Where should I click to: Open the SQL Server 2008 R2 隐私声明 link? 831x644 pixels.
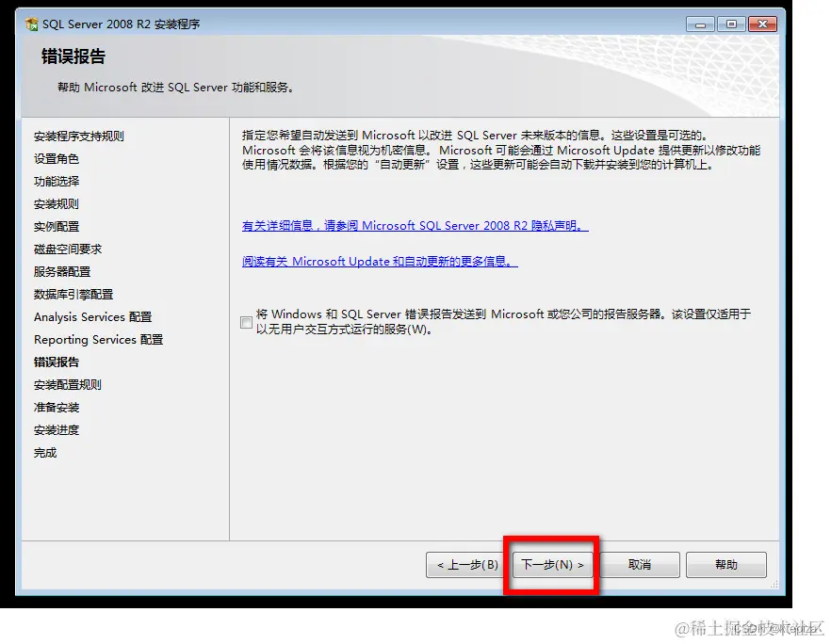click(x=415, y=226)
